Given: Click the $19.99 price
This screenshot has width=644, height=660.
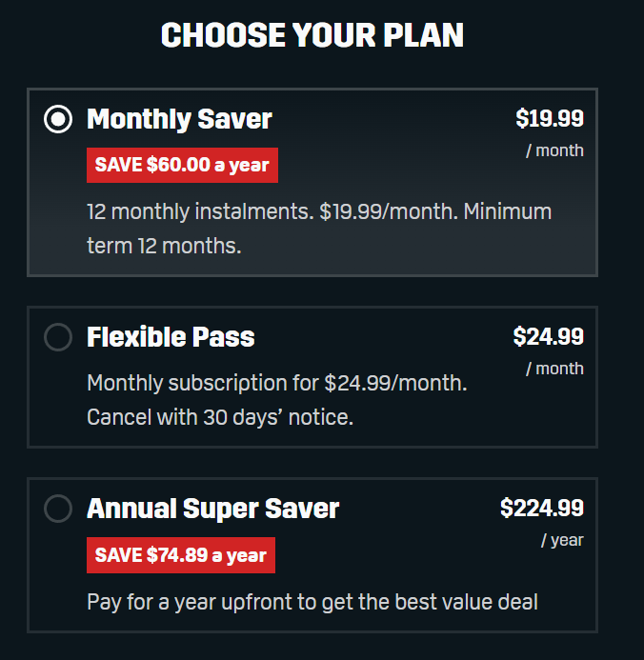Looking at the screenshot, I should click(x=550, y=119).
